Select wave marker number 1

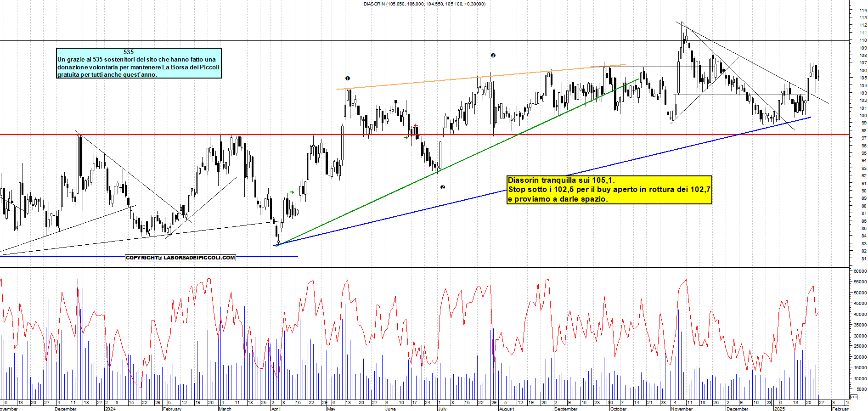click(348, 79)
